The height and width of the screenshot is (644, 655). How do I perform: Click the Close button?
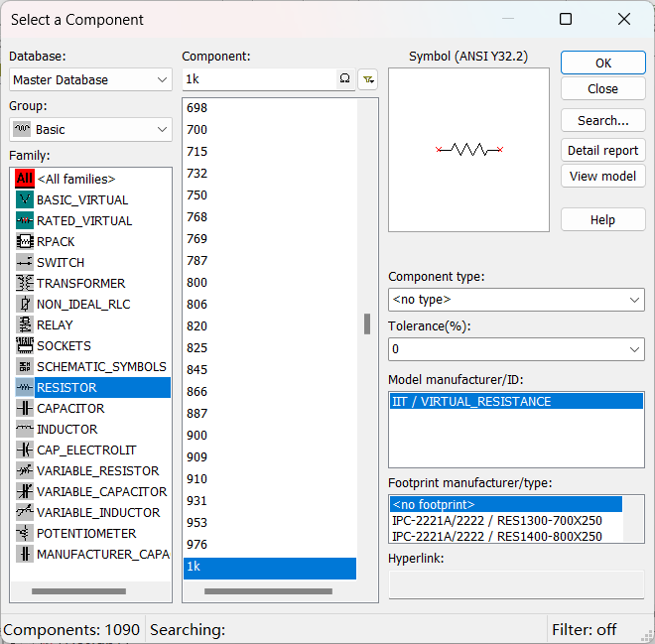[603, 89]
